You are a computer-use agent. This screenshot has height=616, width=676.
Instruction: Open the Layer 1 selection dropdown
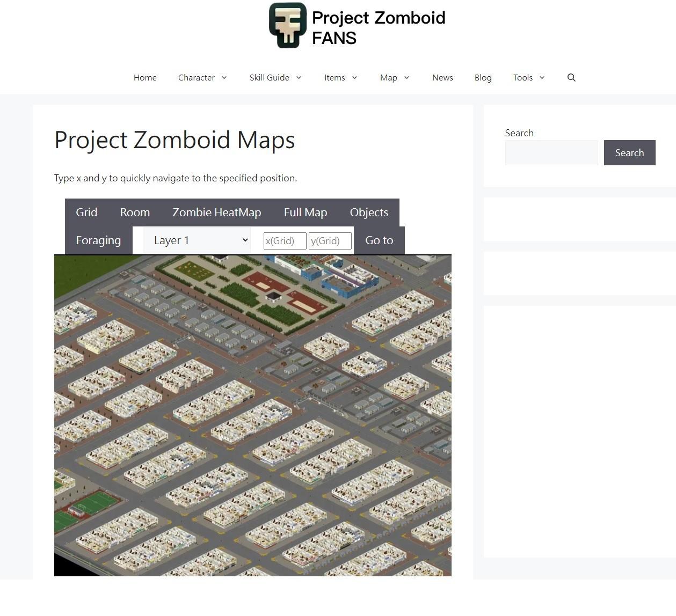tap(197, 240)
